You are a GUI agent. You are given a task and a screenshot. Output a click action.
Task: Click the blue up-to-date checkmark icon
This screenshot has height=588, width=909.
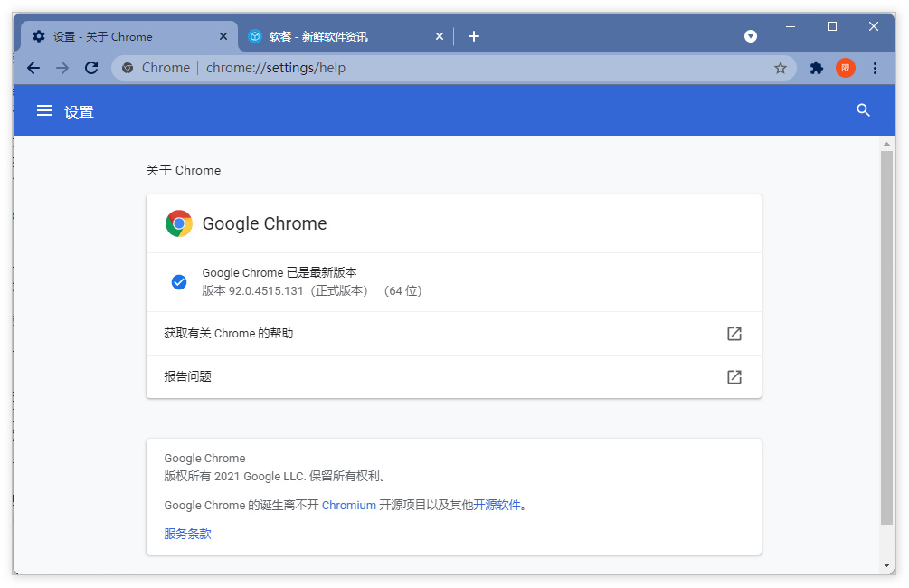tap(179, 282)
